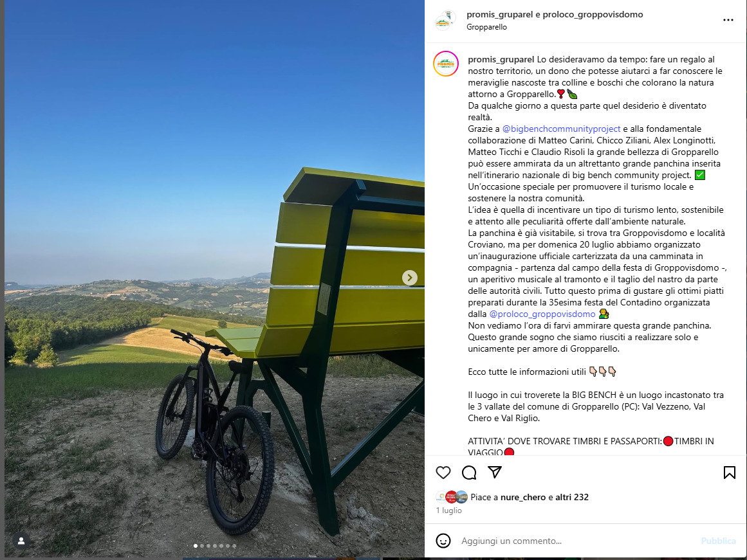Open story ring avatar beside caption
This screenshot has height=560, width=747.
pos(446,64)
